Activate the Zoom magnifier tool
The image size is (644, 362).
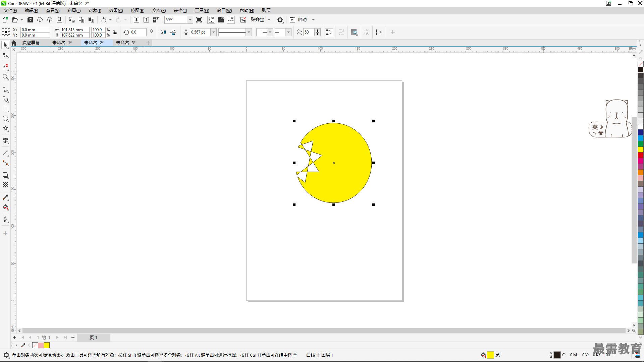(5, 77)
